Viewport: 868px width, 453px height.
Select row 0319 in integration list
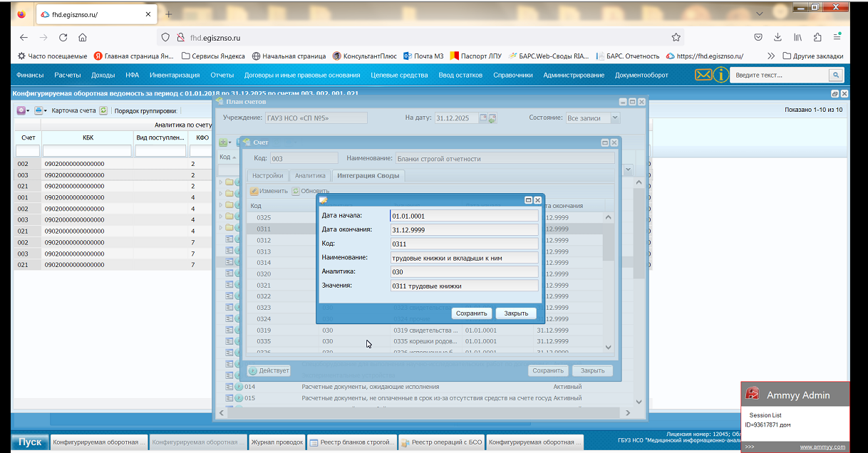(x=425, y=330)
